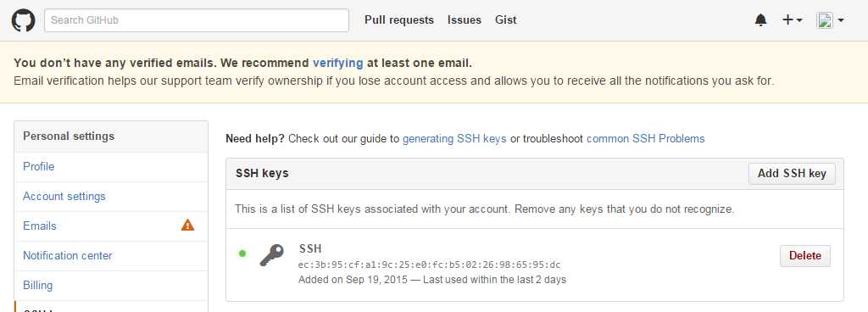Open Gist from top navigation
This screenshot has height=312, width=868.
tap(506, 19)
